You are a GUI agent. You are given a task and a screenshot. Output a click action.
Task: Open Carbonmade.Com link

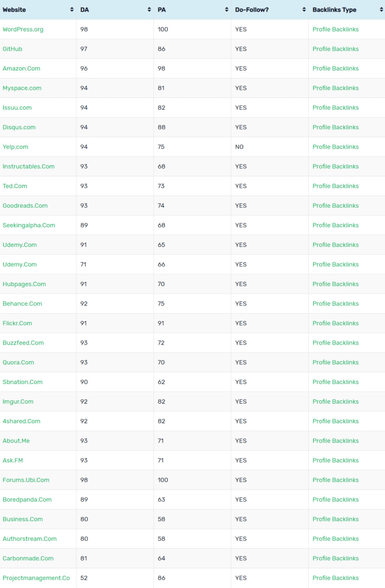(x=28, y=558)
